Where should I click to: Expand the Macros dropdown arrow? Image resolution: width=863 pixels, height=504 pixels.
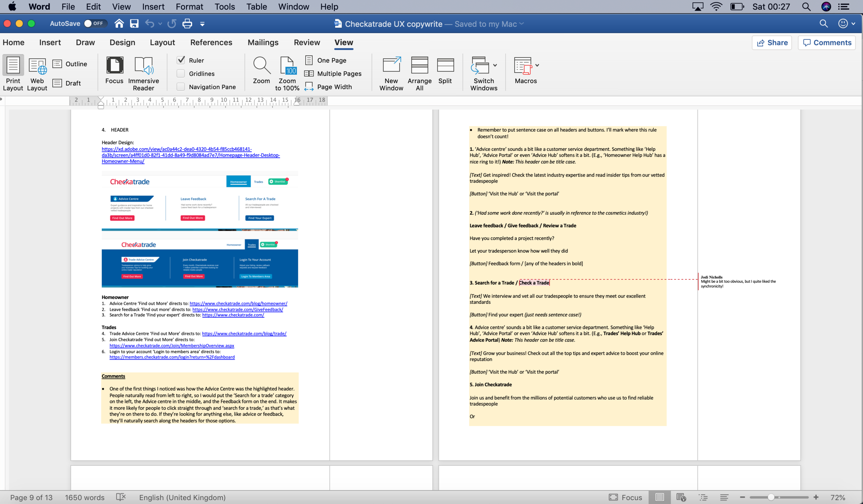[537, 65]
